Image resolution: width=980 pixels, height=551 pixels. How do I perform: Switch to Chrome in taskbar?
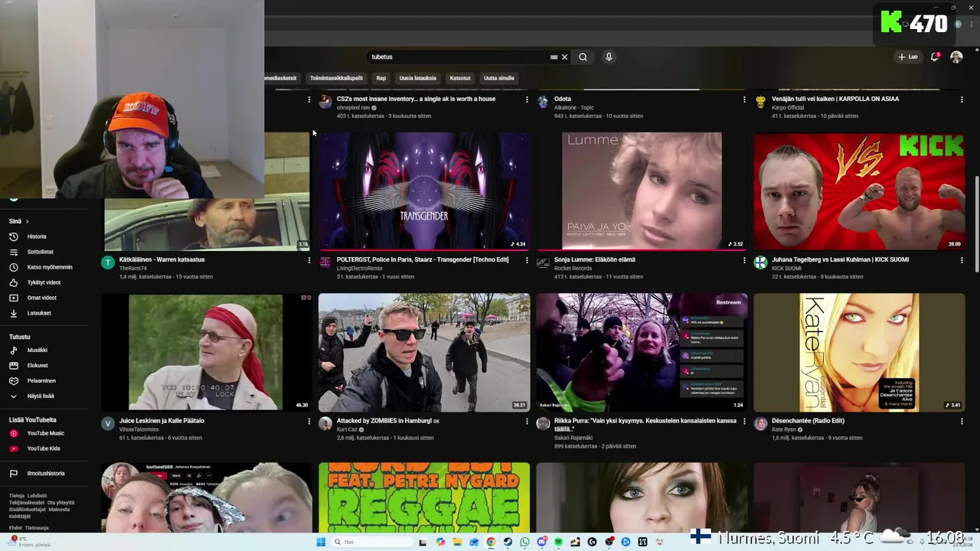coord(491,542)
